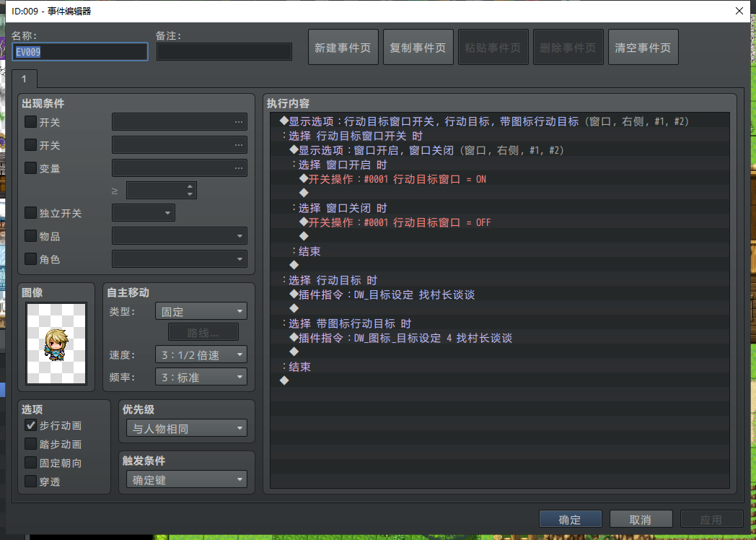This screenshot has height=540, width=756.
Task: Select the 显示选项 行动目标窗口开关 command line
Action: pyautogui.click(x=500, y=121)
